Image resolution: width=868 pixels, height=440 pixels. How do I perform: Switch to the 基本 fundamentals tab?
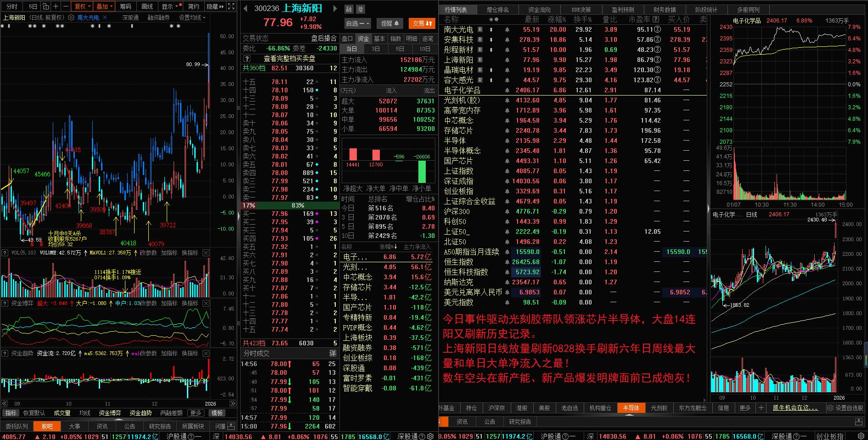[379, 39]
